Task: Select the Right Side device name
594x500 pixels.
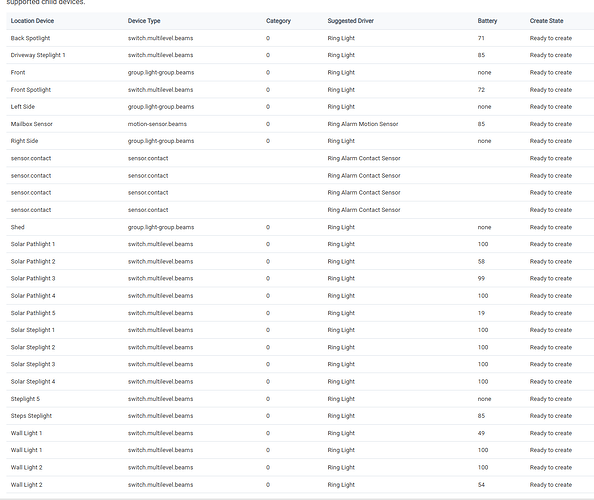Action: point(24,141)
